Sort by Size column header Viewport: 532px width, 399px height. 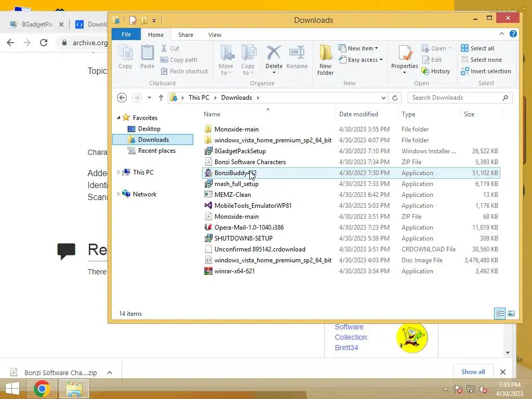pyautogui.click(x=469, y=114)
